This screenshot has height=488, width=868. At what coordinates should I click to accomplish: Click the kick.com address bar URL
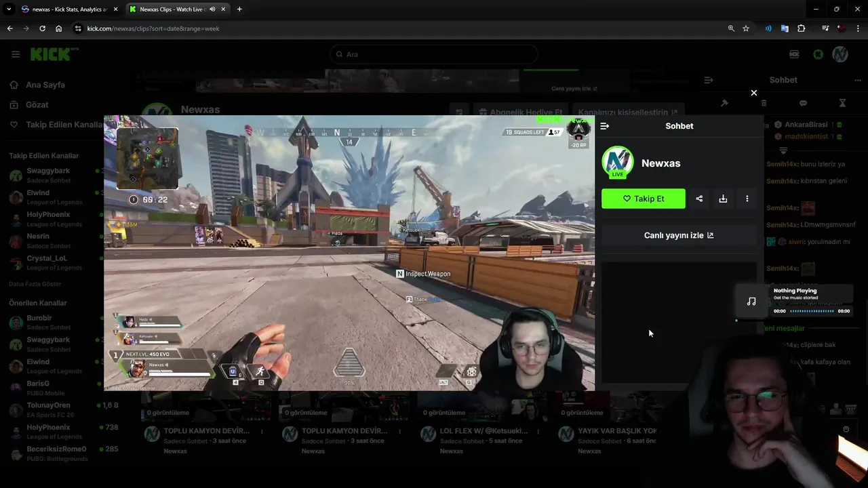pos(153,28)
